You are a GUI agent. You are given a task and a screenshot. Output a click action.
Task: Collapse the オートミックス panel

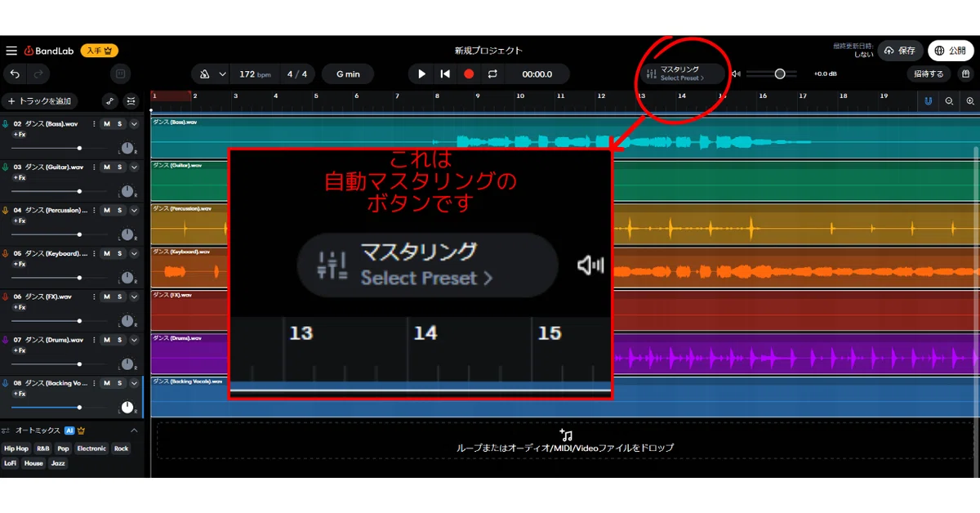[x=134, y=430]
